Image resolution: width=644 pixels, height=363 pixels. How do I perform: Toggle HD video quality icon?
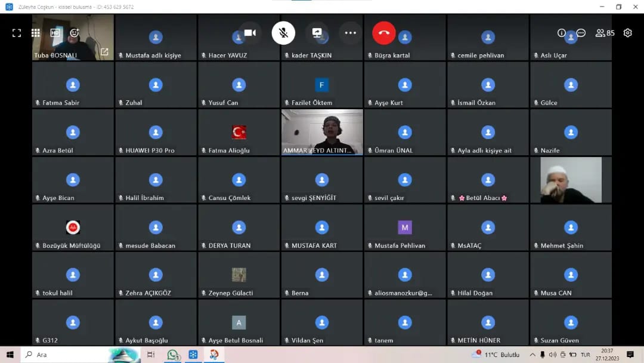point(55,33)
